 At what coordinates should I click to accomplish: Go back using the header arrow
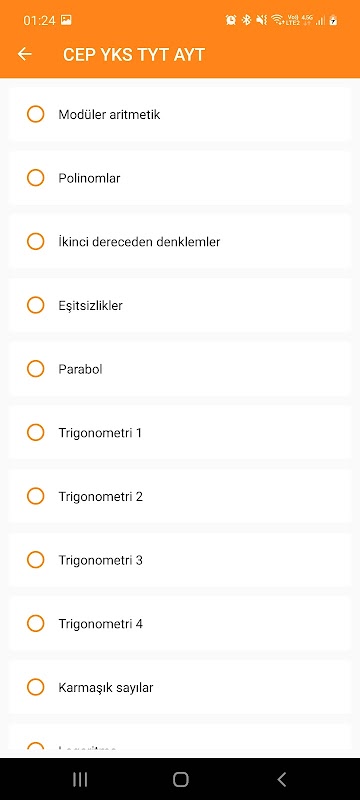point(24,54)
